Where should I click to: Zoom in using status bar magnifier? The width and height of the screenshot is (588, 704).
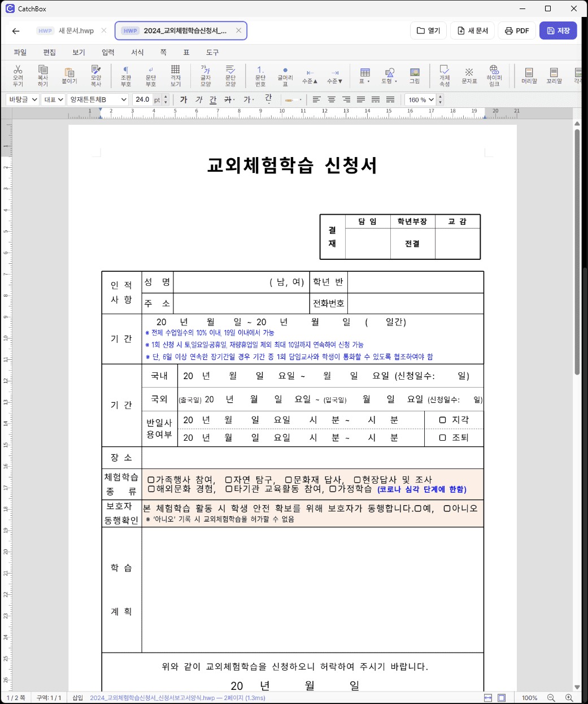tap(569, 698)
